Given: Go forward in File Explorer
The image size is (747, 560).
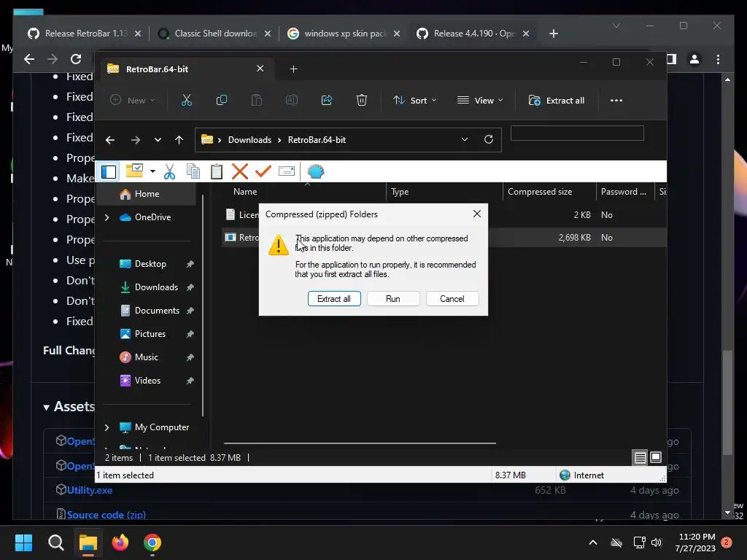Looking at the screenshot, I should click(x=135, y=140).
